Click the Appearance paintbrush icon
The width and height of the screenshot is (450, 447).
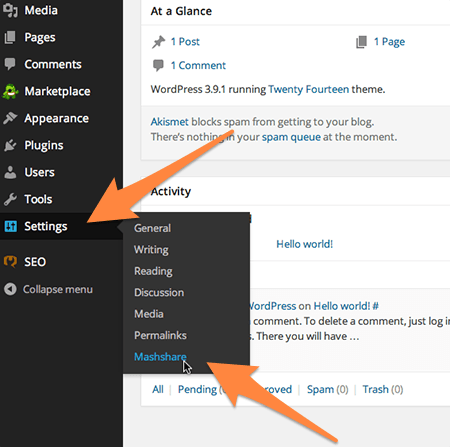coord(10,118)
